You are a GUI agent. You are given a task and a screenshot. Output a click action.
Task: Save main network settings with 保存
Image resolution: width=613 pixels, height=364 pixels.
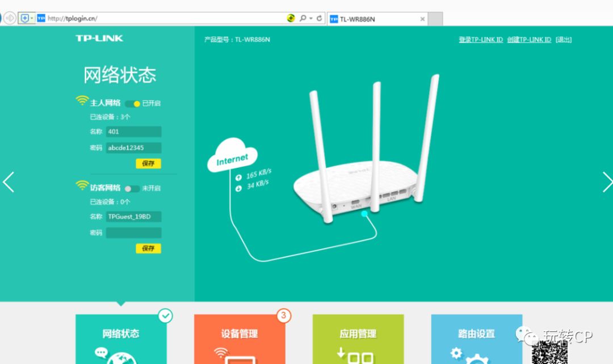coord(149,163)
